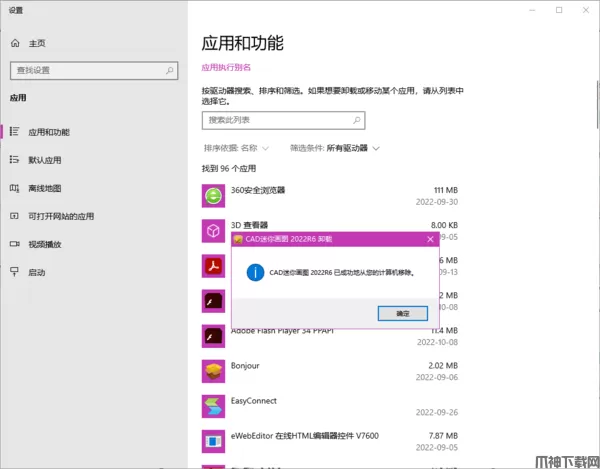Click the 2022-09-30 date text
This screenshot has width=600, height=469.
tap(437, 202)
